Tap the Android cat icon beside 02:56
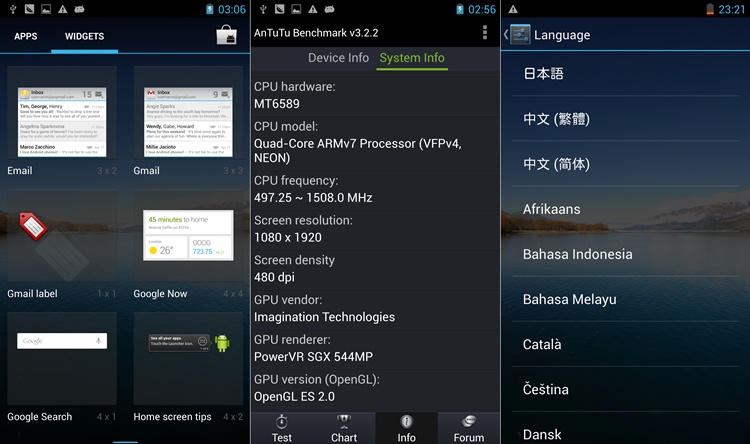The height and width of the screenshot is (444, 750). (330, 9)
